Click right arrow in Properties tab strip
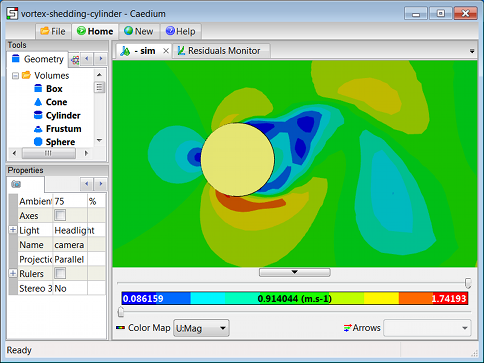The image size is (484, 363). 101,184
